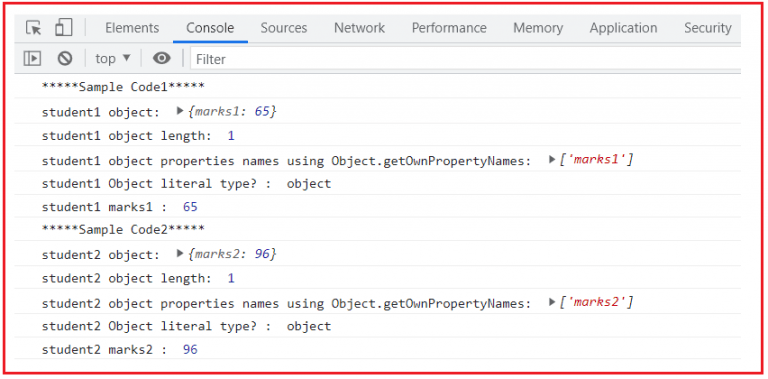Viewport: 768px width, 379px height.
Task: Open the Network tab
Action: coord(360,28)
